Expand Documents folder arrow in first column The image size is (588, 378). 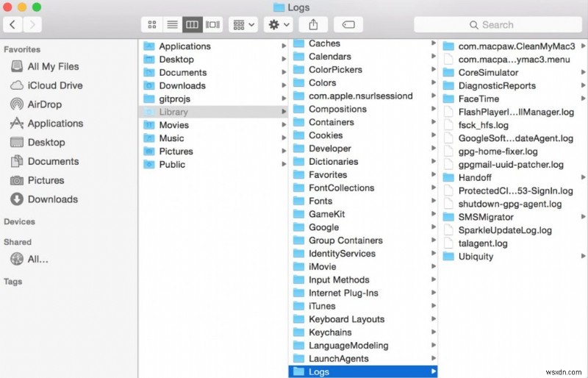click(284, 72)
